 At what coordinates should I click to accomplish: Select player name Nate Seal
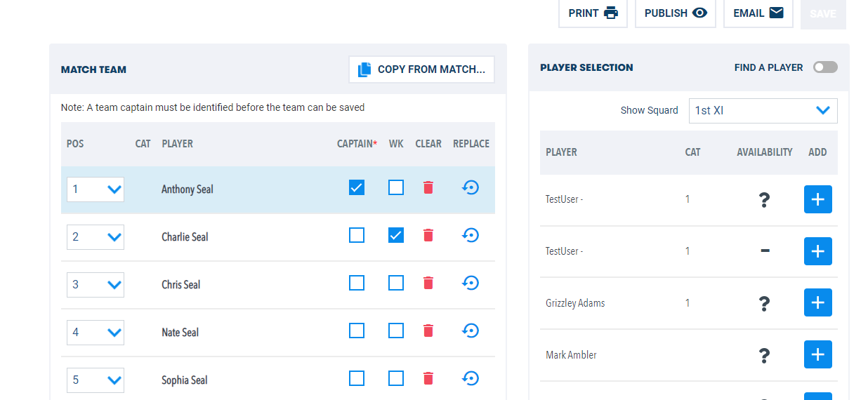(180, 333)
